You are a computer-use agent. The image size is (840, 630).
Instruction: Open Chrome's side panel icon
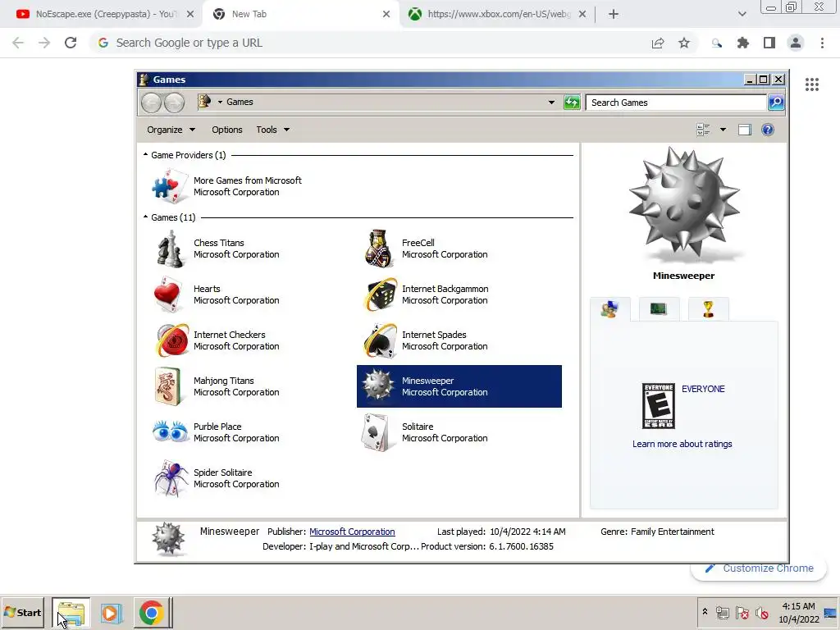769,43
